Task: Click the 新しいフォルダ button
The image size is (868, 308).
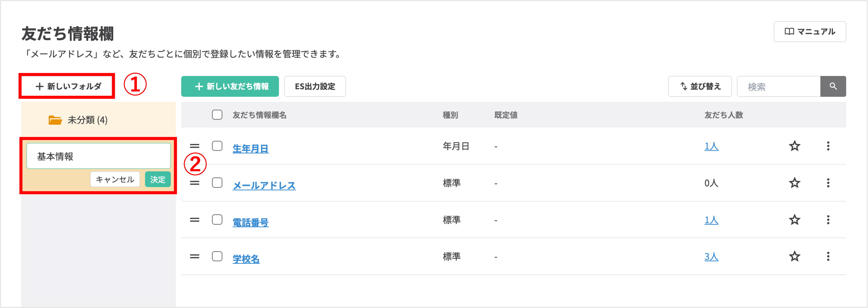Action: [68, 86]
